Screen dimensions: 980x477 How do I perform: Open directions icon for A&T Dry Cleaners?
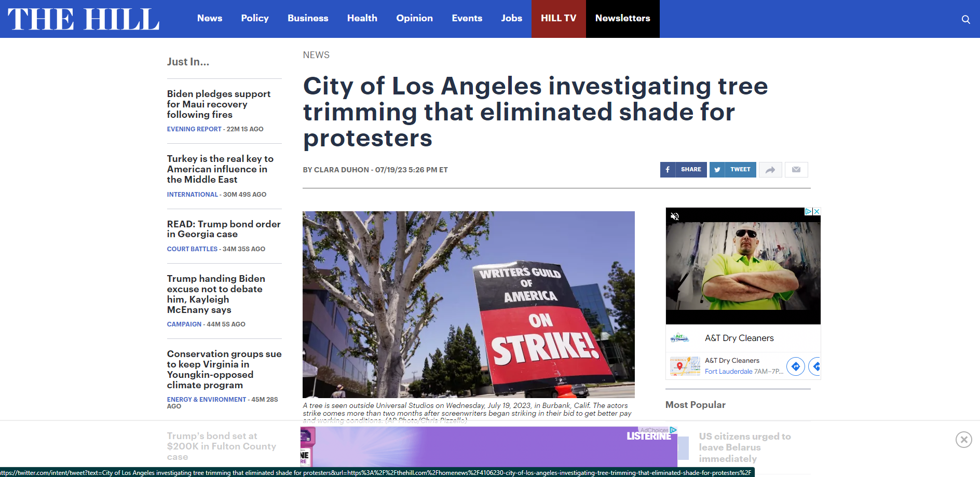click(795, 366)
